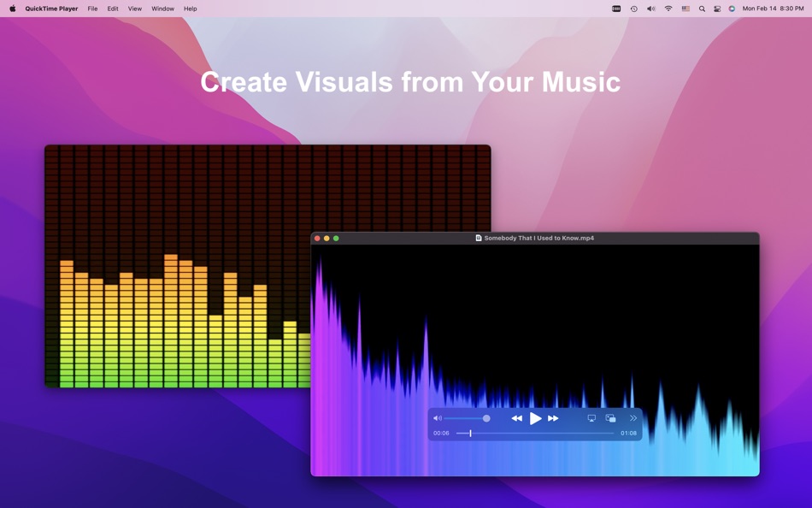Open share and playback speed chevrons menu
The width and height of the screenshot is (812, 508).
point(633,418)
